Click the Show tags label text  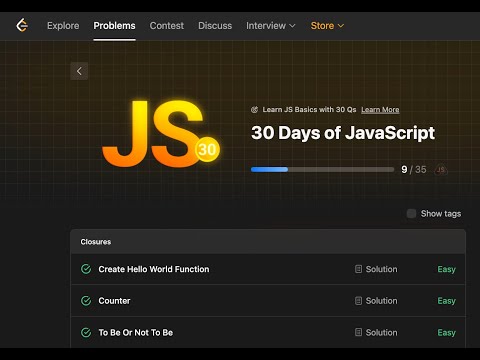click(x=441, y=214)
